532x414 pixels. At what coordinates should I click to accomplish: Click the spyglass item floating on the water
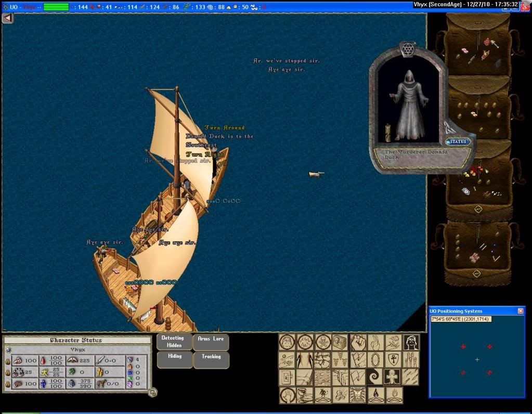pyautogui.click(x=316, y=174)
